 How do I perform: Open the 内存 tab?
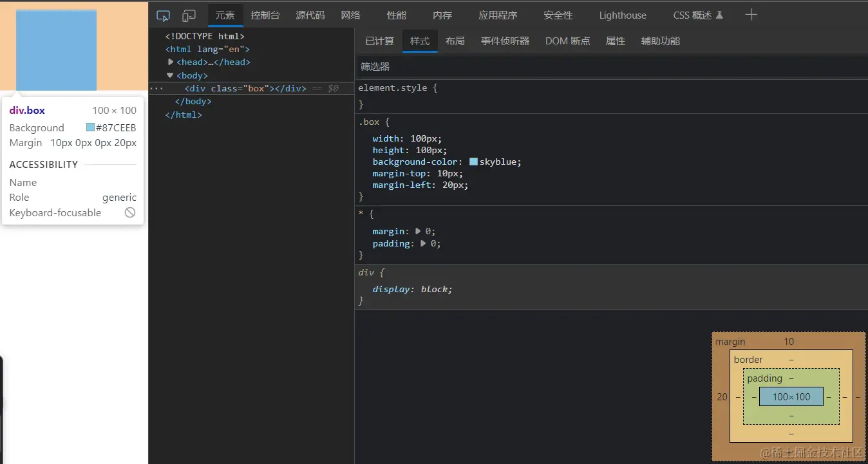pos(442,15)
